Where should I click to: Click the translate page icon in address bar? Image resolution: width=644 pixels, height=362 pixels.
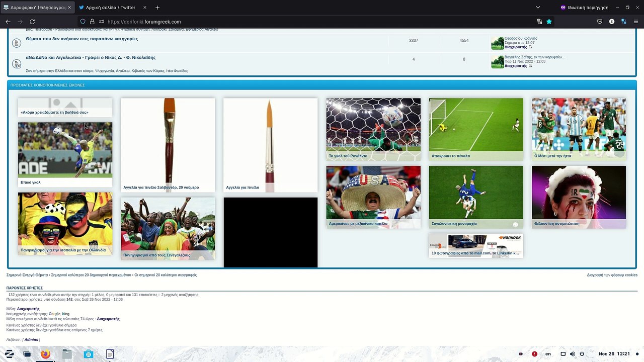(539, 22)
